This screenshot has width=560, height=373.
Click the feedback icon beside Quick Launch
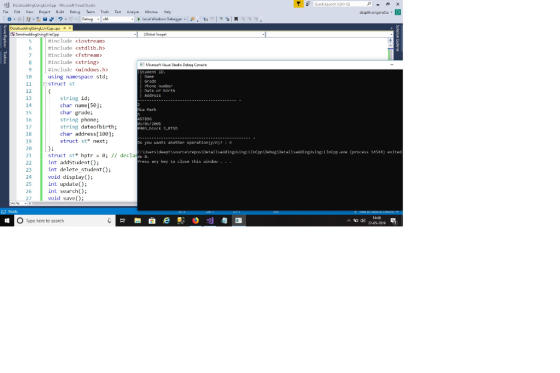click(x=308, y=4)
